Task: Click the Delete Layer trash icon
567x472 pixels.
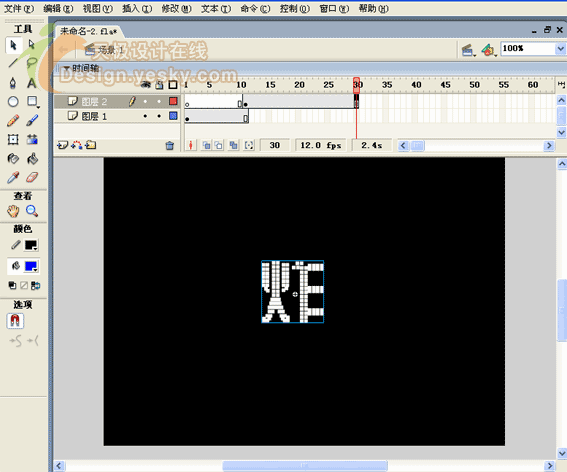Action: pos(170,145)
